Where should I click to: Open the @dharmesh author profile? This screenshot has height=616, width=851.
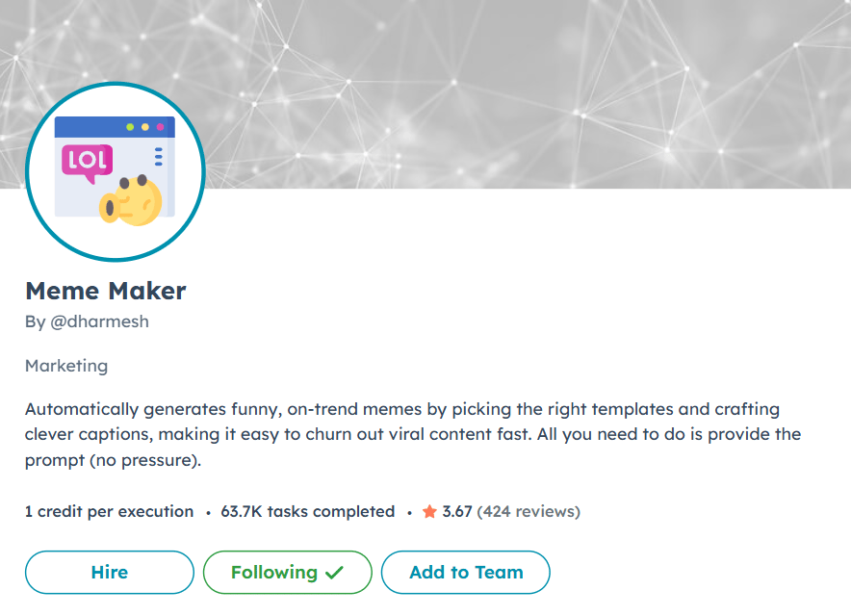(99, 321)
